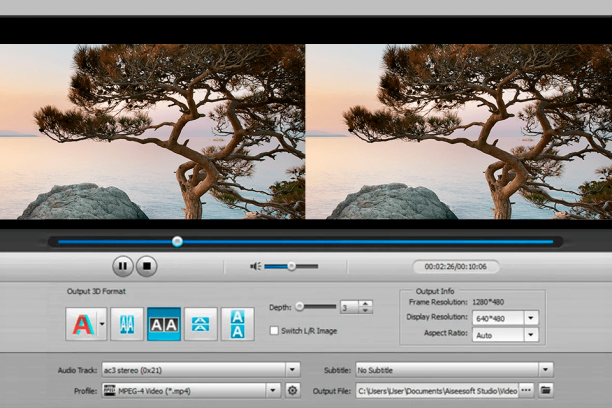Click the Depth value field

click(349, 307)
